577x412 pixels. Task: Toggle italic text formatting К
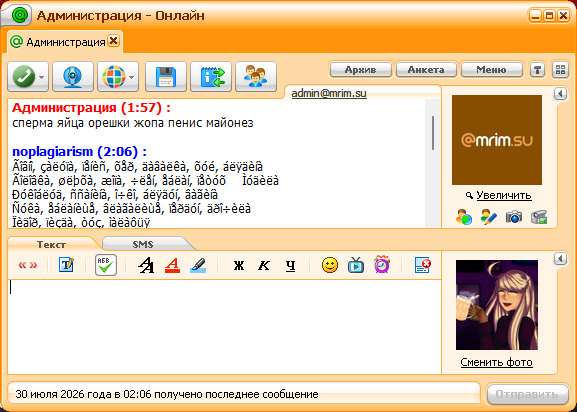[x=264, y=265]
